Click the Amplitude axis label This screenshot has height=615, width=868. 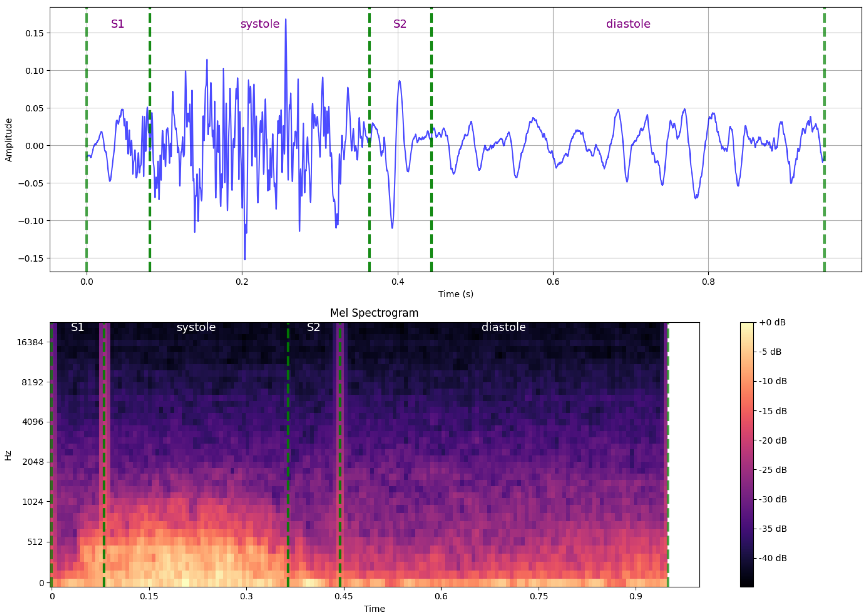[8, 140]
